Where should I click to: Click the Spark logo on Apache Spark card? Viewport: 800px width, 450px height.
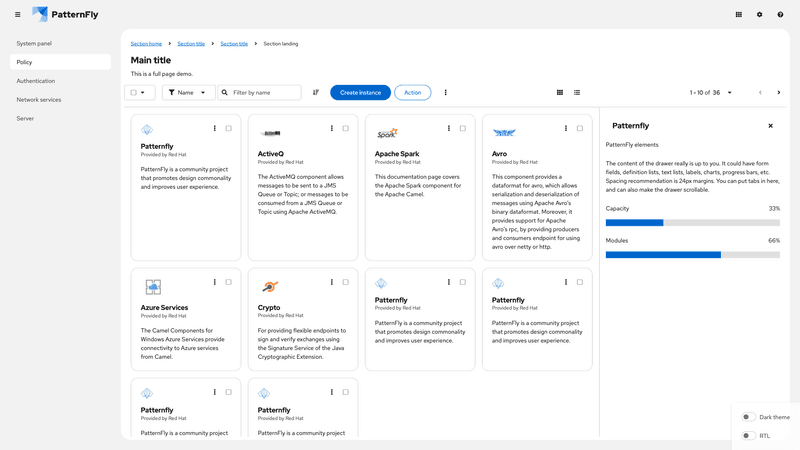click(387, 133)
